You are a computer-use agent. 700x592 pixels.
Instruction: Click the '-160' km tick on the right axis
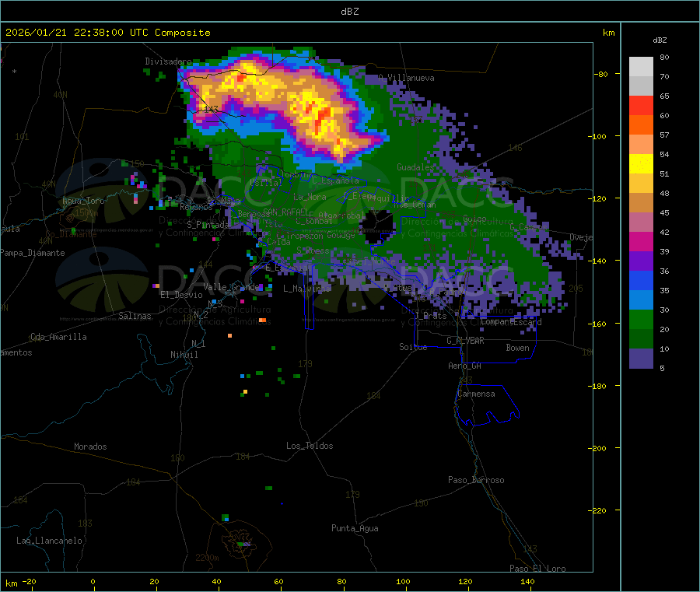coord(597,324)
